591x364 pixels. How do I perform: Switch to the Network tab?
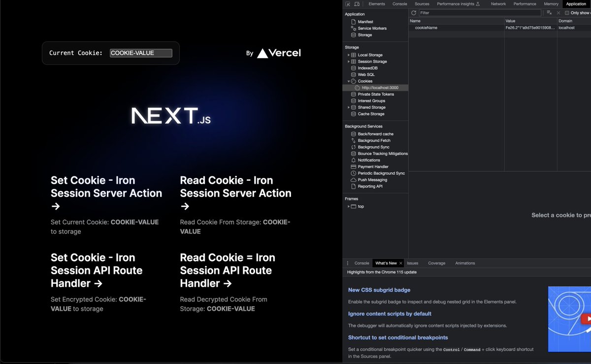(498, 4)
